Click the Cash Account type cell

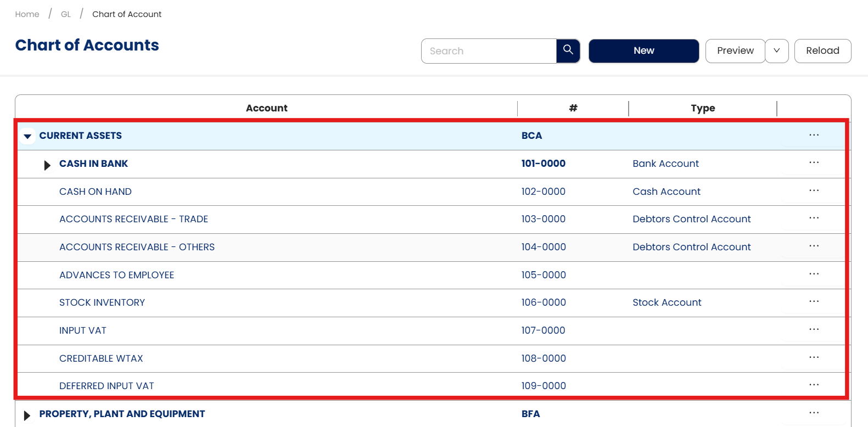tap(667, 192)
